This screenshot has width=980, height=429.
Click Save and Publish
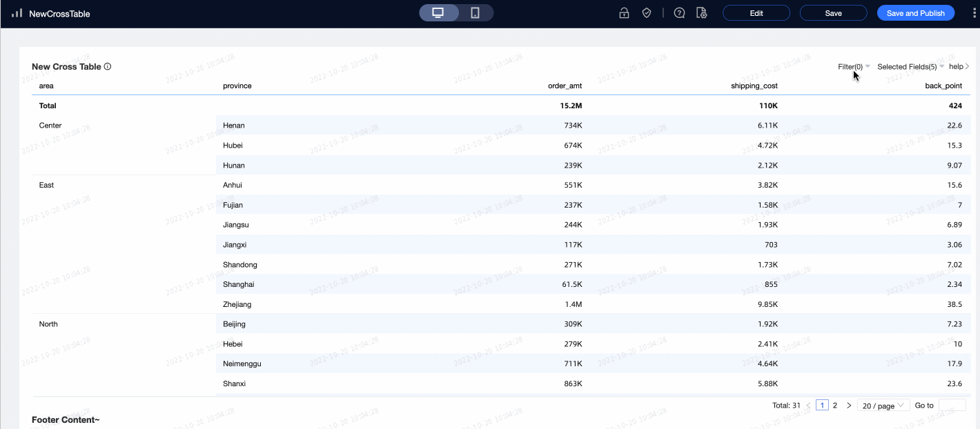tap(916, 13)
